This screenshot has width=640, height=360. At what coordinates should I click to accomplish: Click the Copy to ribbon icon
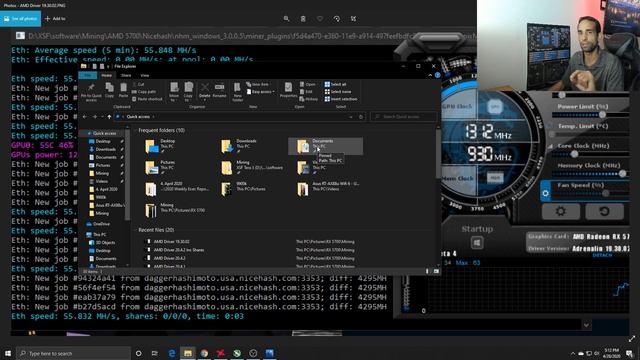click(188, 92)
